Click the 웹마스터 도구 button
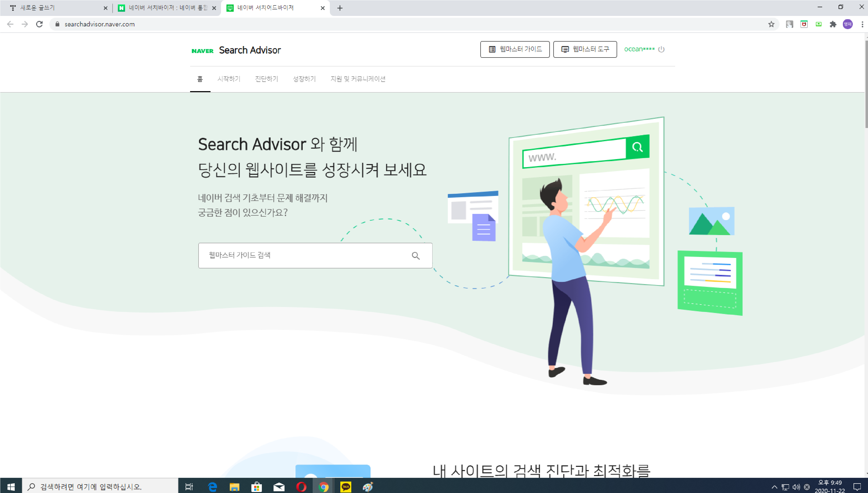Viewport: 868px width, 493px height. tap(585, 50)
